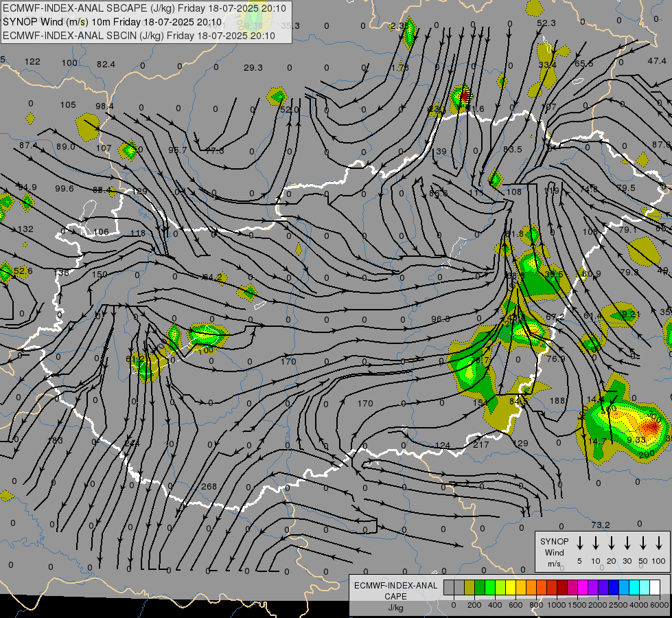The width and height of the screenshot is (672, 618).
Task: Click the 122 value on the map
Action: tap(32, 61)
